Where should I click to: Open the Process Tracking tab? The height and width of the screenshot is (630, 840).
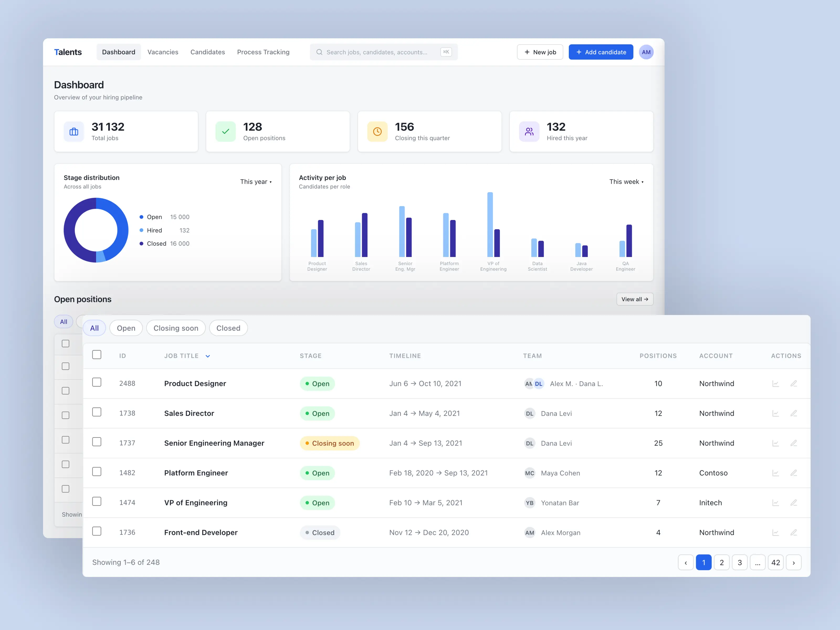[263, 52]
